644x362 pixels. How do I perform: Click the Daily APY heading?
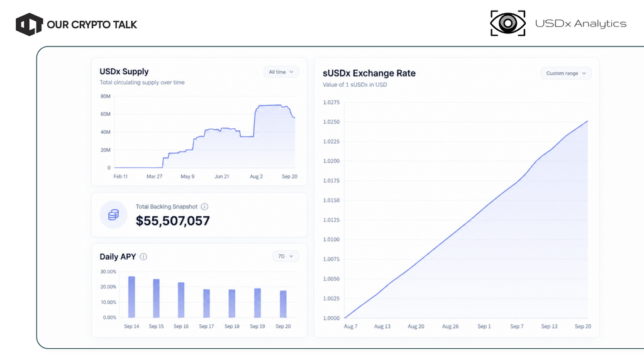point(118,256)
